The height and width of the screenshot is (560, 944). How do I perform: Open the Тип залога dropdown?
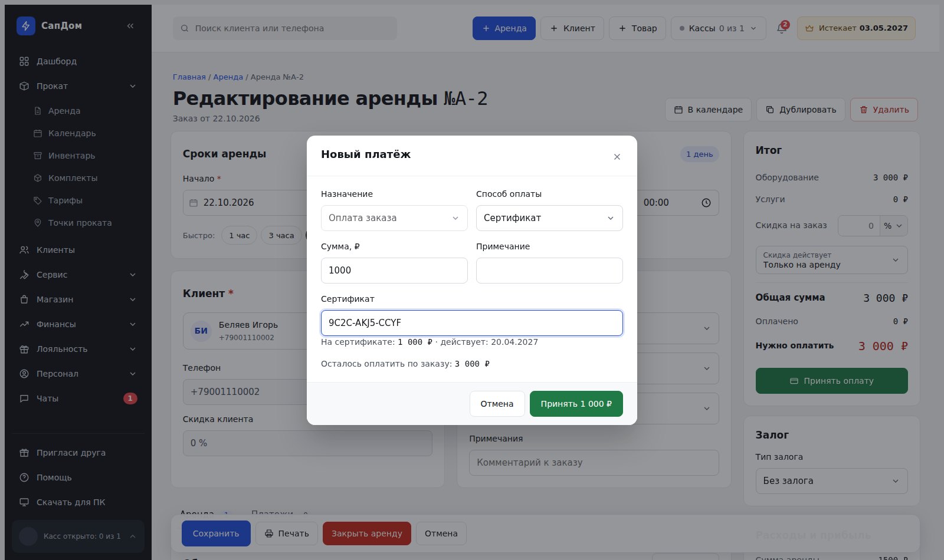click(x=831, y=481)
